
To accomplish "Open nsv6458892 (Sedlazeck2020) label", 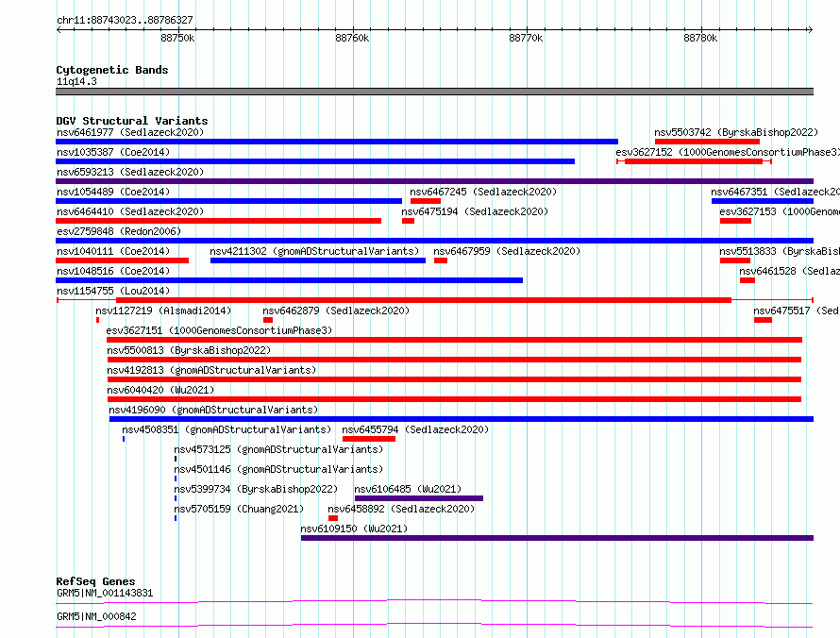I will click(401, 509).
